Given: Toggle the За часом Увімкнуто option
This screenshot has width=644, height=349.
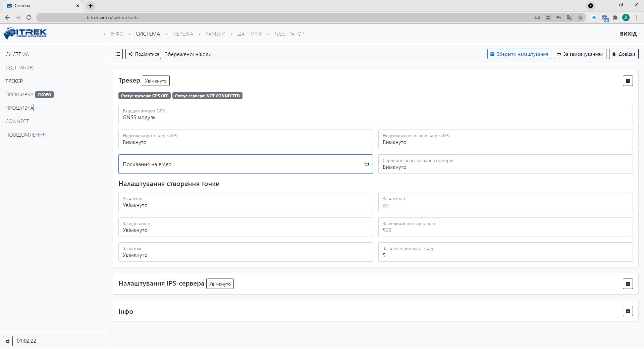Looking at the screenshot, I should coord(245,202).
